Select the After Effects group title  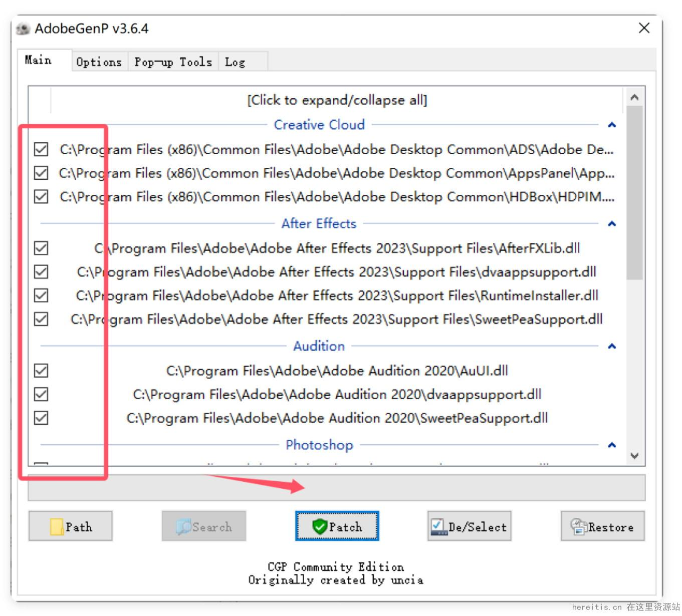point(319,223)
